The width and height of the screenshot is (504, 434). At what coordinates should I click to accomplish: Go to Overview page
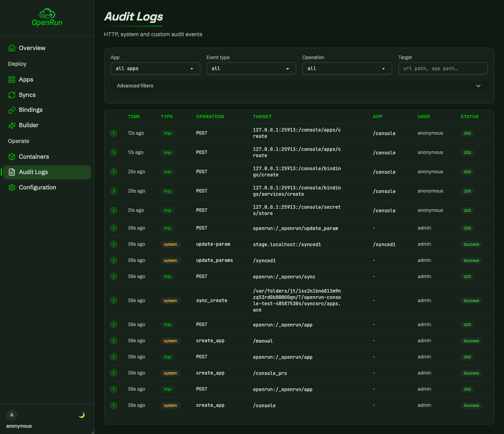pyautogui.click(x=47, y=48)
